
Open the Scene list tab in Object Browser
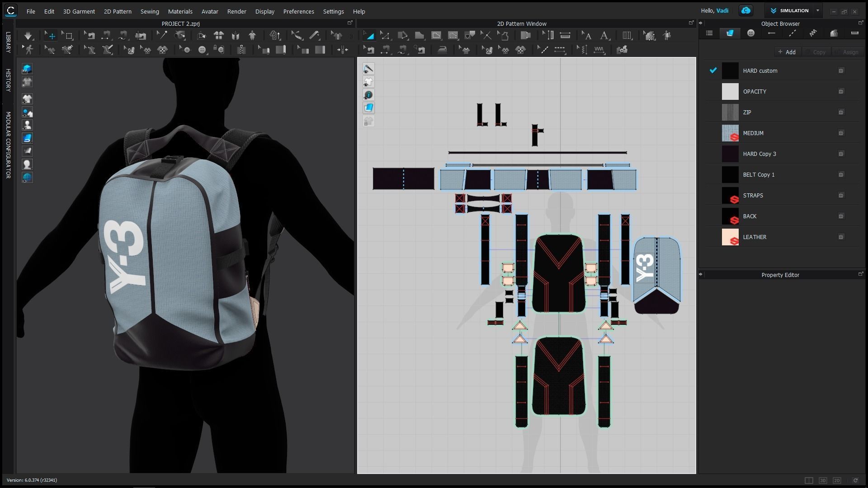tap(709, 33)
